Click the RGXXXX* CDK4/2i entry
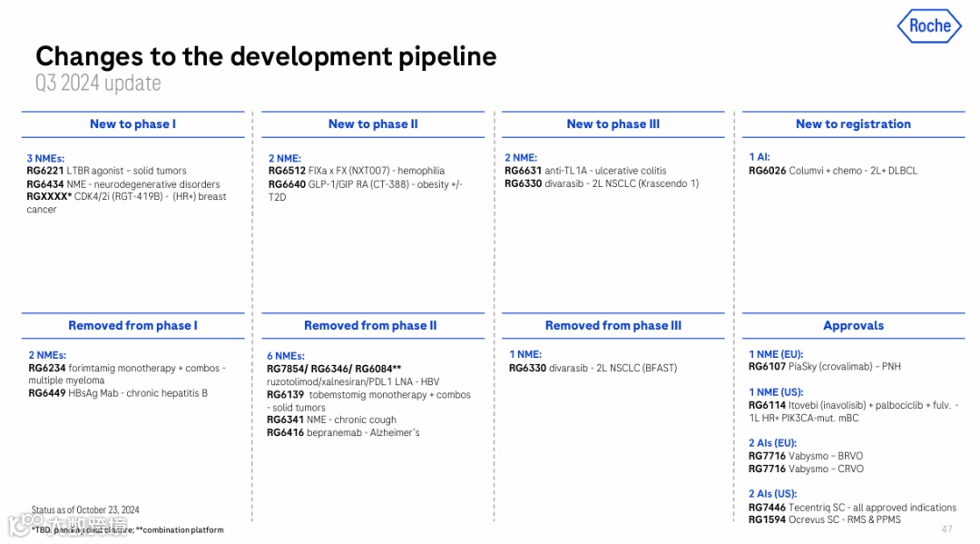 pyautogui.click(x=126, y=203)
